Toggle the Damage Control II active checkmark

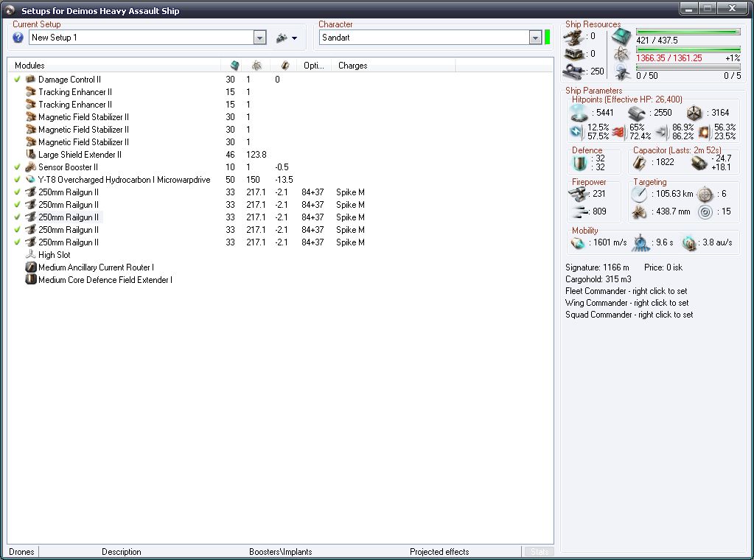(x=17, y=80)
